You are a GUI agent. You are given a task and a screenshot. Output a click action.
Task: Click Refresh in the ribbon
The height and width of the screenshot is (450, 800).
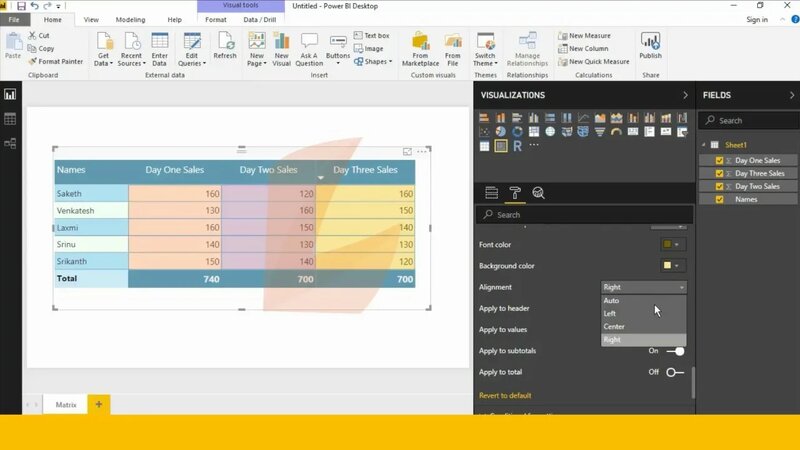pyautogui.click(x=225, y=47)
